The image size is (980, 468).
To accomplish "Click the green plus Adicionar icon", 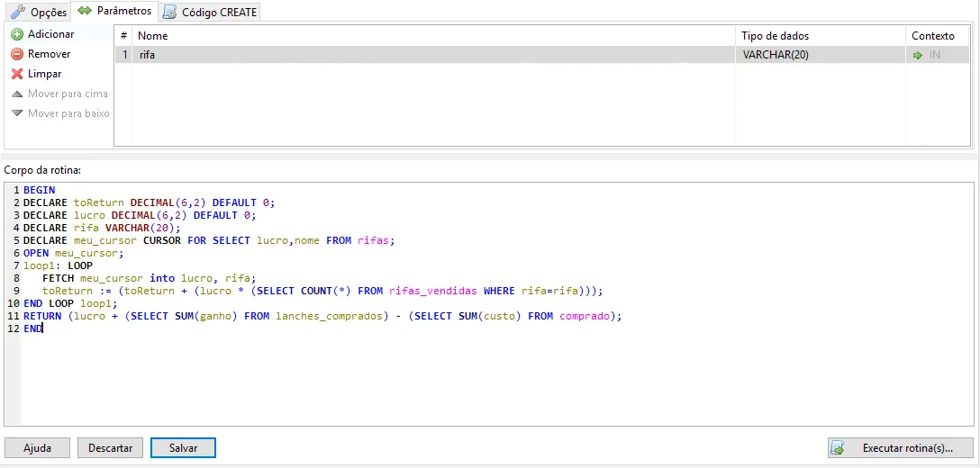I will coord(17,33).
